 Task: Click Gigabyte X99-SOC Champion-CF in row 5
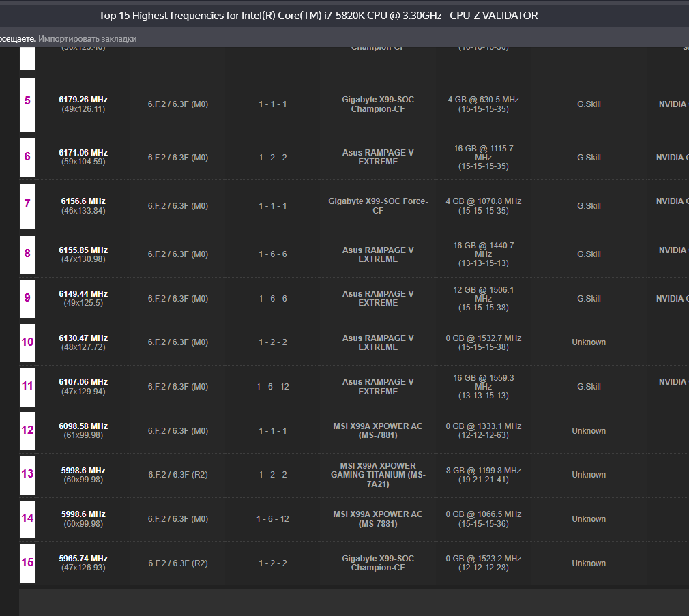pos(378,104)
